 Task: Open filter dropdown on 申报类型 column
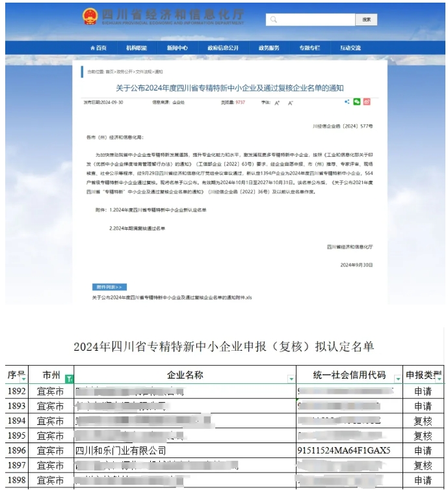(x=440, y=379)
